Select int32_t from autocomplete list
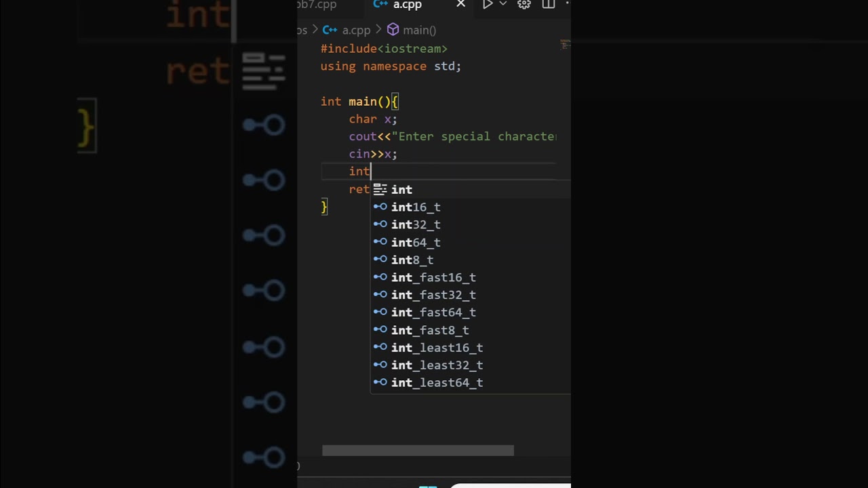Viewport: 868px width, 488px height. [471, 225]
